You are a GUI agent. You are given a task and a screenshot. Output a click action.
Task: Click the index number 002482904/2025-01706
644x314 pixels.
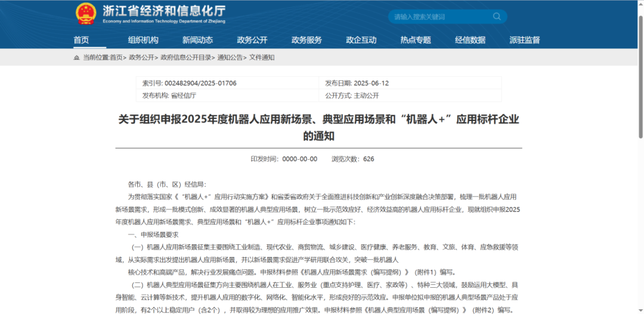click(x=200, y=83)
